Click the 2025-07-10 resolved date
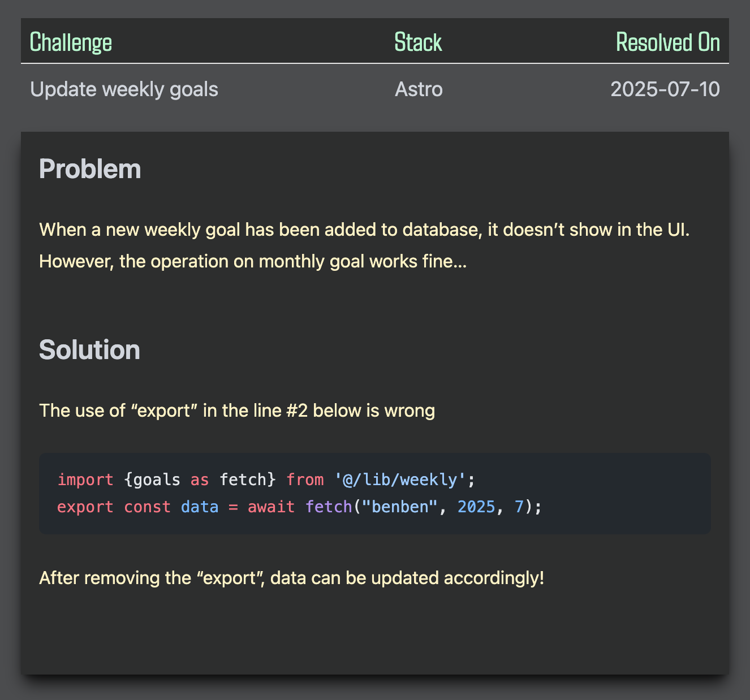 pos(665,89)
